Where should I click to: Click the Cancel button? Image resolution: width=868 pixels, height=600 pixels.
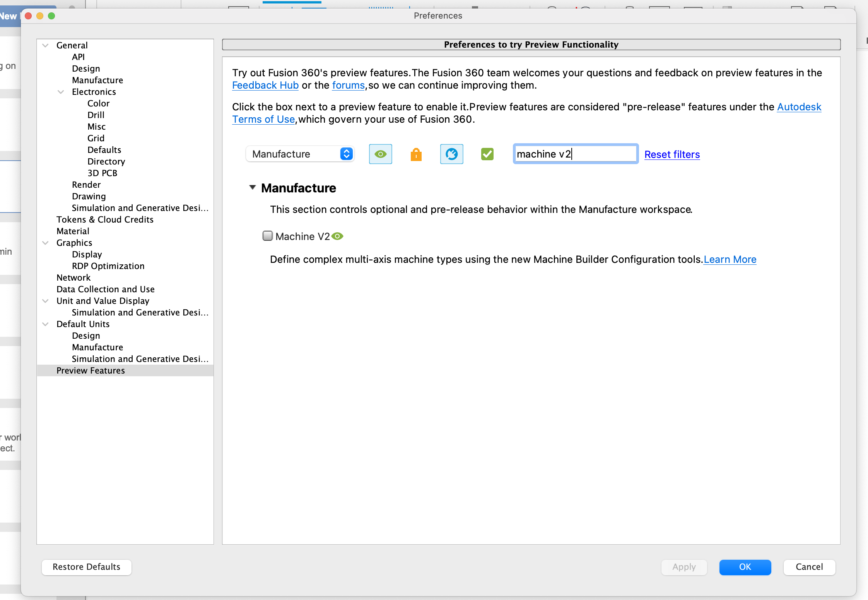[x=809, y=567]
